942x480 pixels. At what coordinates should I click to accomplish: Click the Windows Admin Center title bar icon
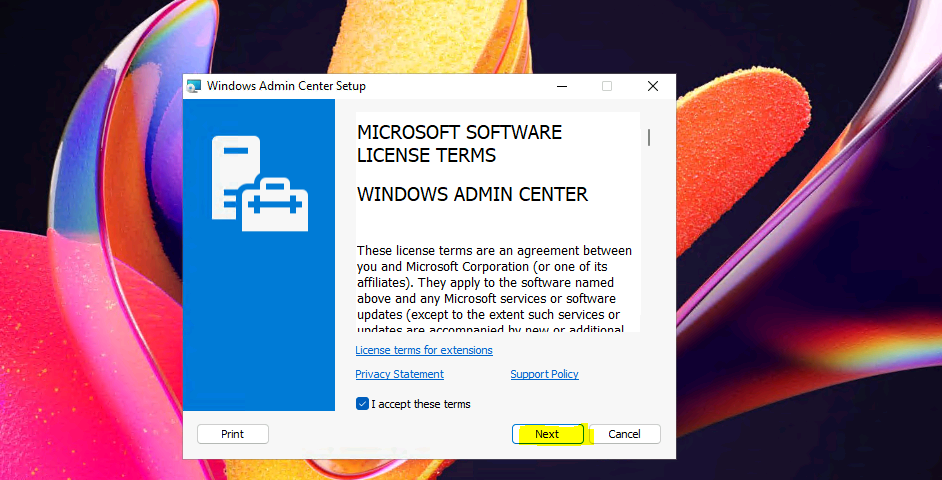pos(193,86)
